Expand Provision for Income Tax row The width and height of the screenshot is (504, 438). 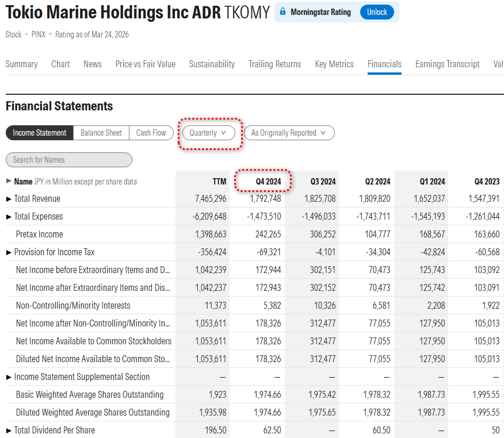9,252
